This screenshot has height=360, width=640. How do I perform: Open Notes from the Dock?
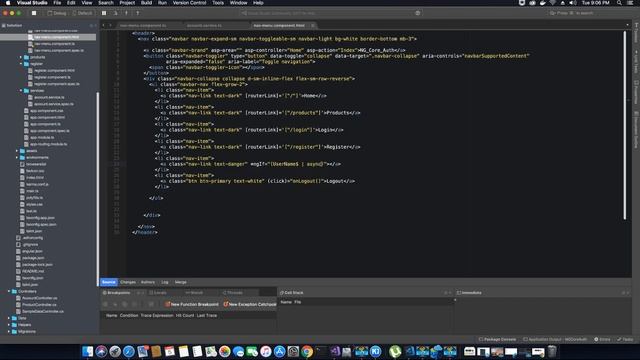tap(184, 351)
